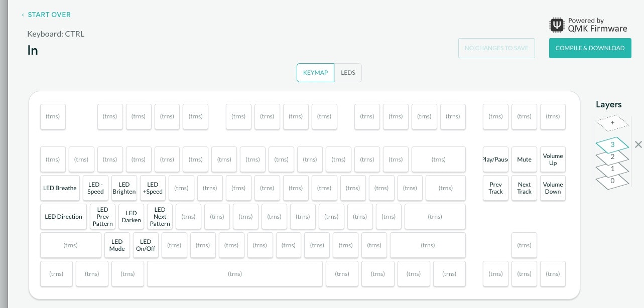
Task: Select the LED Brighten key
Action: [x=124, y=188]
